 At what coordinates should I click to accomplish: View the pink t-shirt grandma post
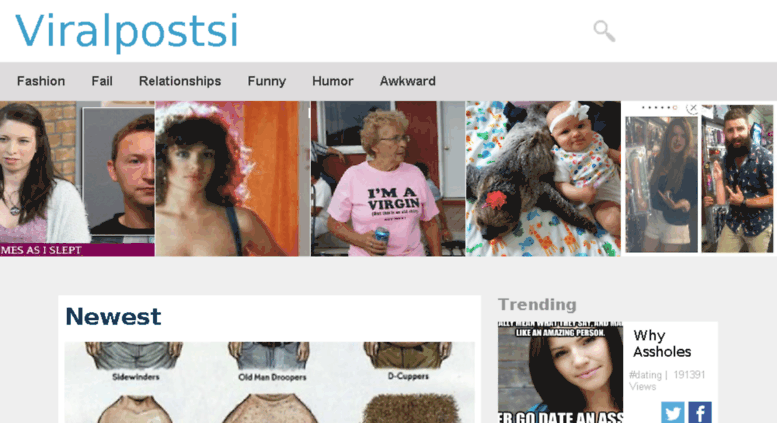click(388, 179)
